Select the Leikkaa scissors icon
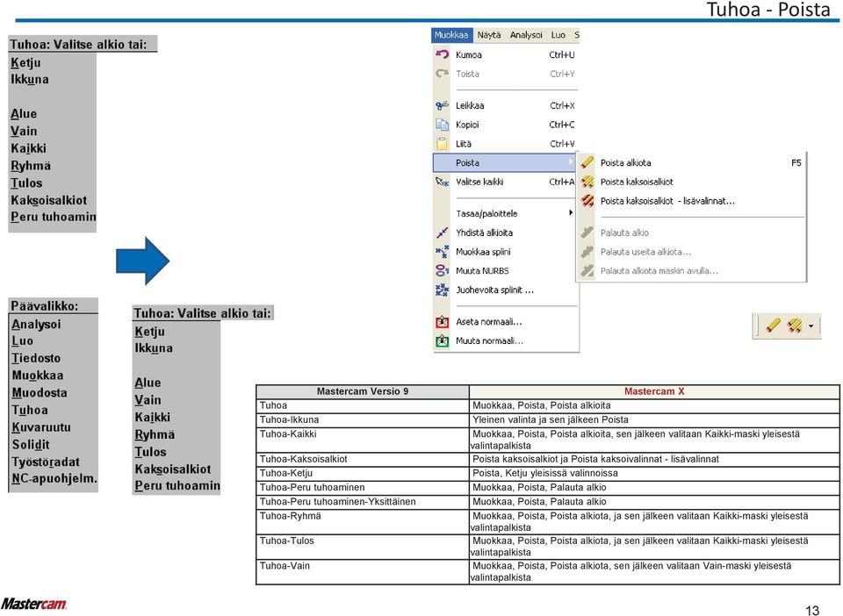The height and width of the screenshot is (616, 843). (442, 105)
